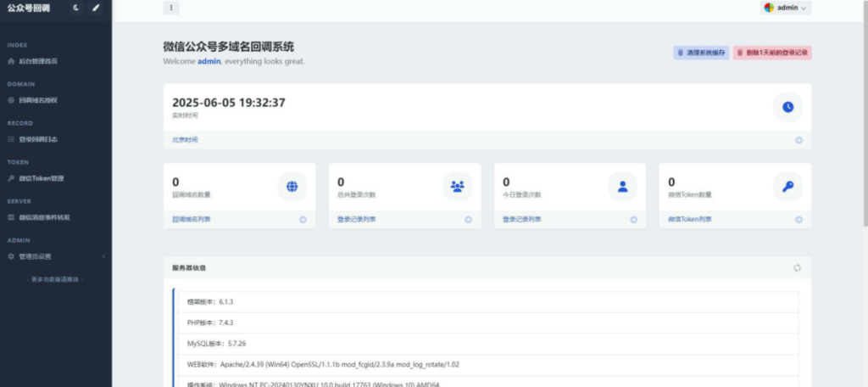This screenshot has height=387, width=868.
Task: Click the person icon on 今日登录次数 card
Action: point(622,187)
